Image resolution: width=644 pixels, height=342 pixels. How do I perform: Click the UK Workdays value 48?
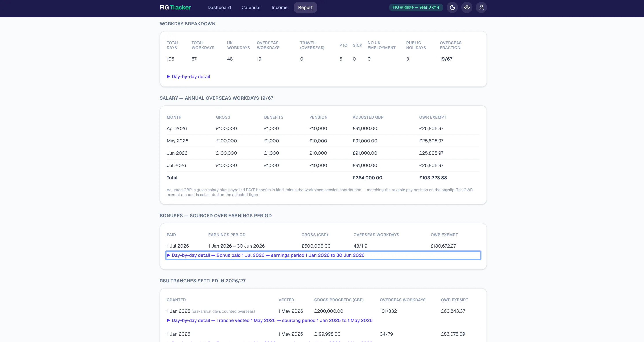point(230,59)
